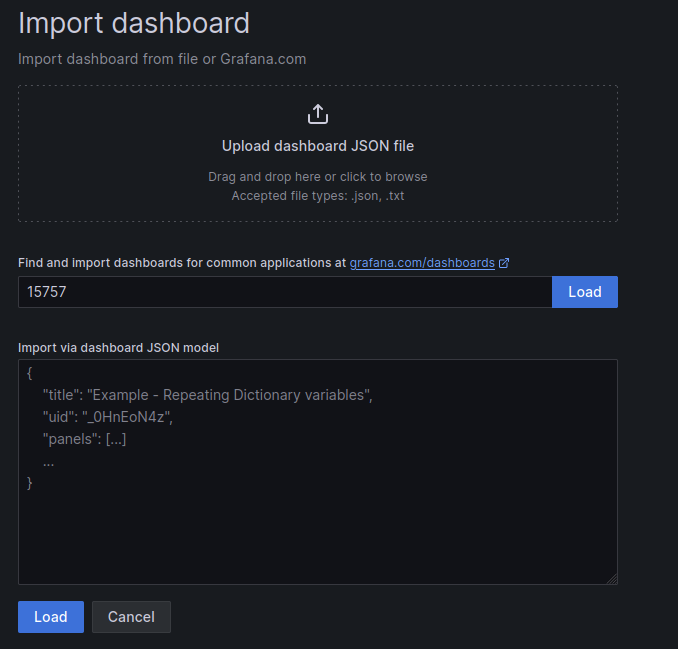Click the Load button below the JSON model
Viewport: 678px width, 649px height.
click(x=51, y=617)
